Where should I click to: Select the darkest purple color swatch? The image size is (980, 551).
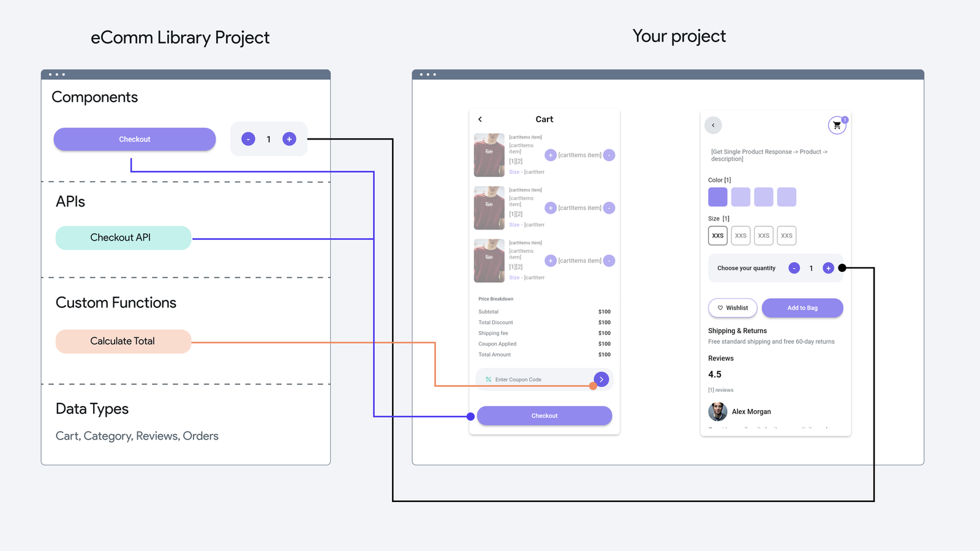(x=717, y=197)
